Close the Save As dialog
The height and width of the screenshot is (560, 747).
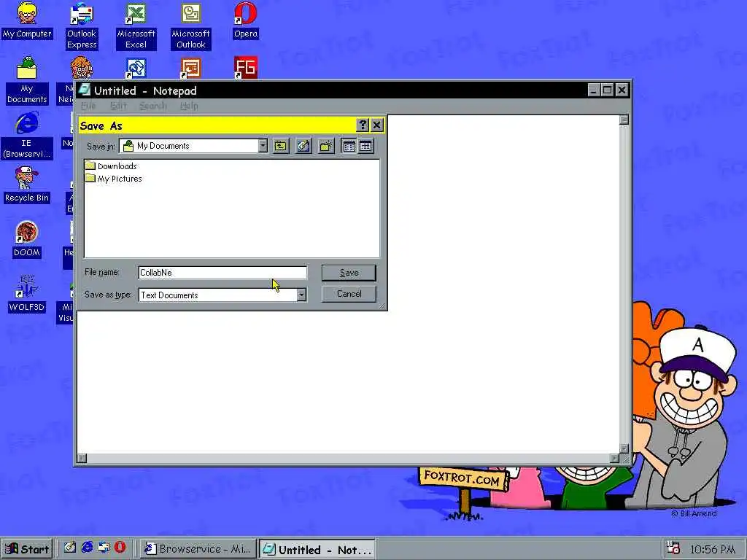click(377, 125)
